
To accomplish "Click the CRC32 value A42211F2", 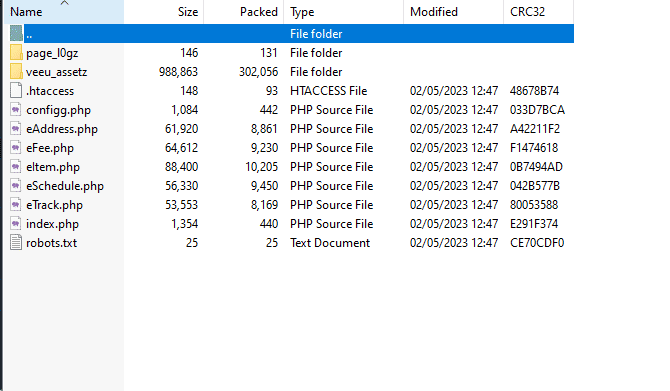I will pyautogui.click(x=535, y=129).
